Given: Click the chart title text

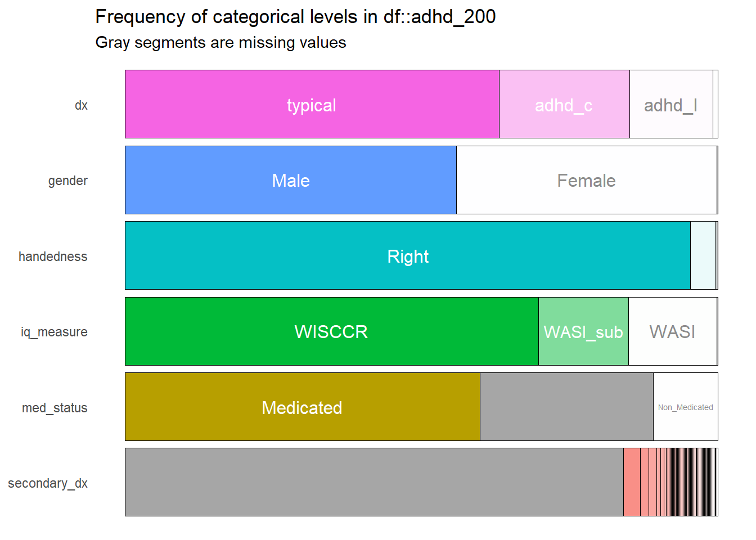Looking at the screenshot, I should pos(295,17).
